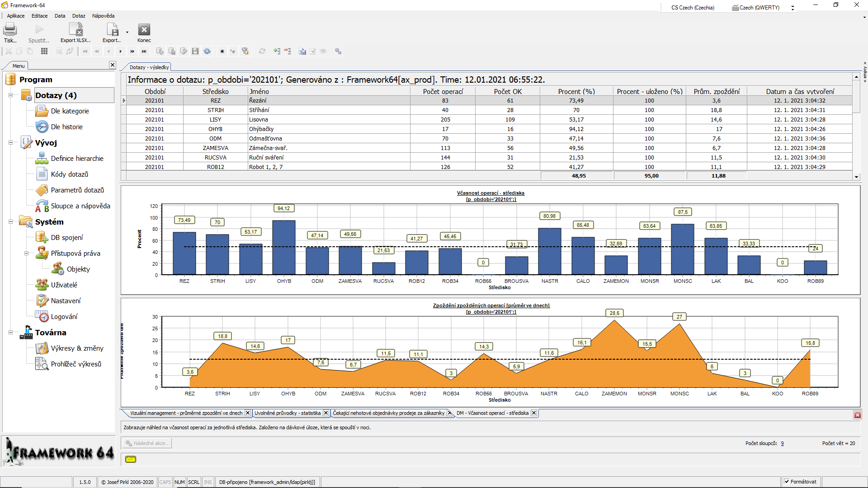Image resolution: width=868 pixels, height=488 pixels.
Task: Go to next record arrow
Action: point(121,52)
